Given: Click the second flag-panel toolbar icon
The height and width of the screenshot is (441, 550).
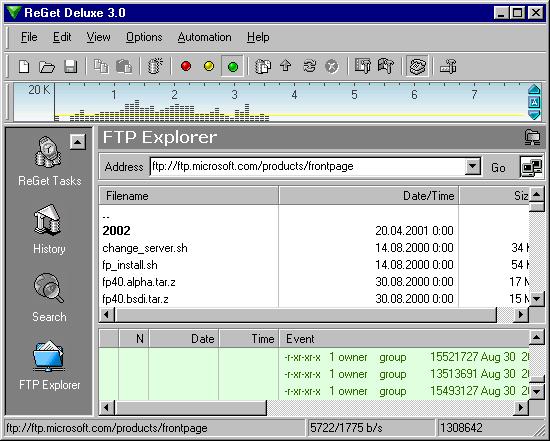Looking at the screenshot, I should (386, 66).
